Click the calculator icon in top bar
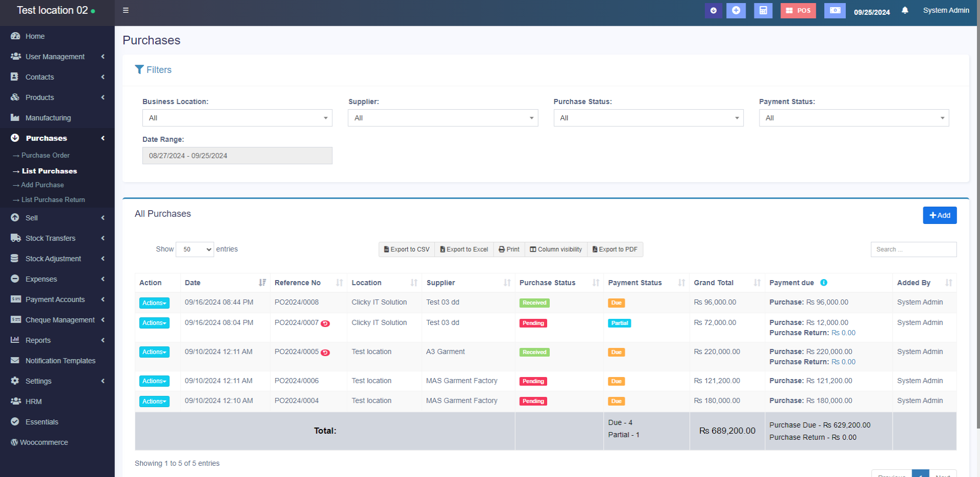Screen dimensions: 980x477 (x=763, y=11)
